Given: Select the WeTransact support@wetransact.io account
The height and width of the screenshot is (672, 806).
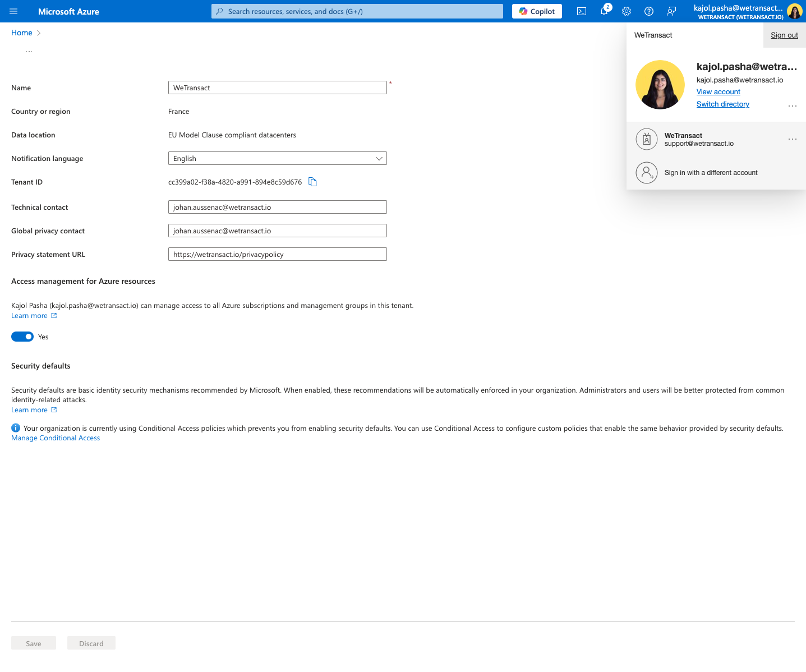Looking at the screenshot, I should [x=716, y=139].
